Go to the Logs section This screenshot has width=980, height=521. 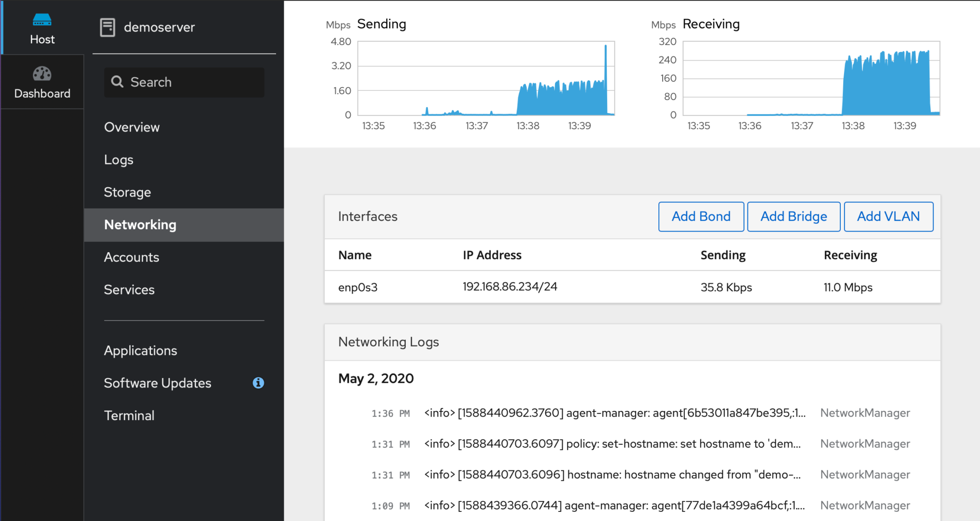tap(119, 160)
